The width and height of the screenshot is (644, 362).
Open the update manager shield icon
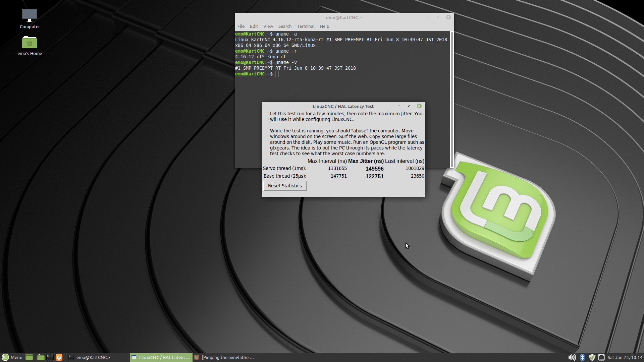pyautogui.click(x=592, y=357)
